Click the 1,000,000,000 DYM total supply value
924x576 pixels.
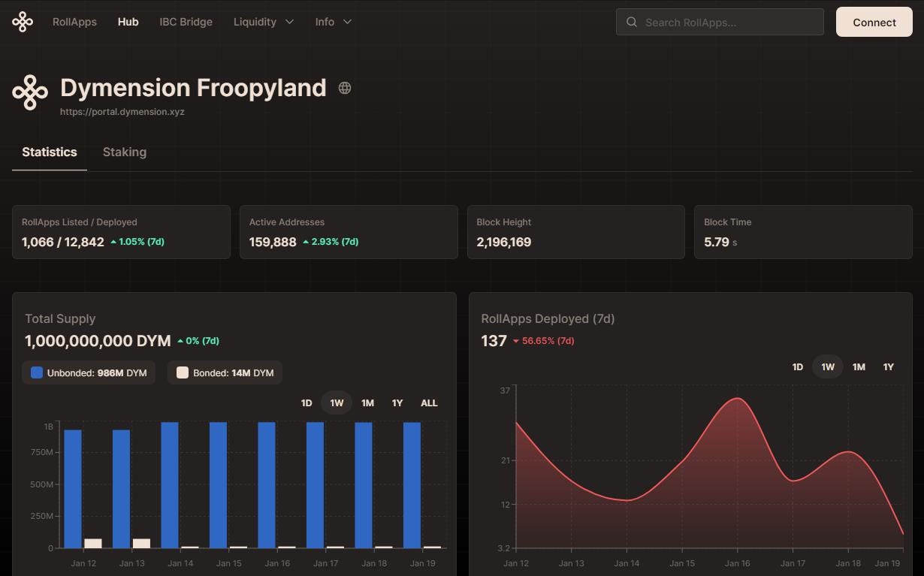tap(98, 341)
